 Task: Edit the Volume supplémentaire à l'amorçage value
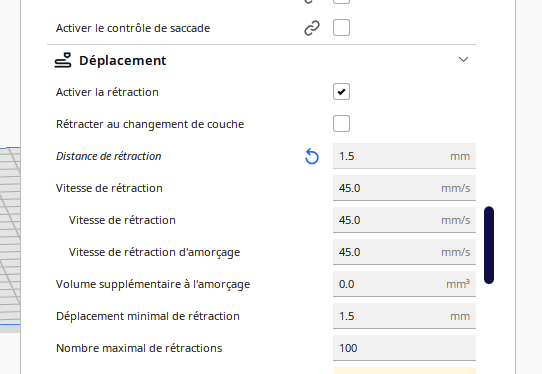pos(404,284)
